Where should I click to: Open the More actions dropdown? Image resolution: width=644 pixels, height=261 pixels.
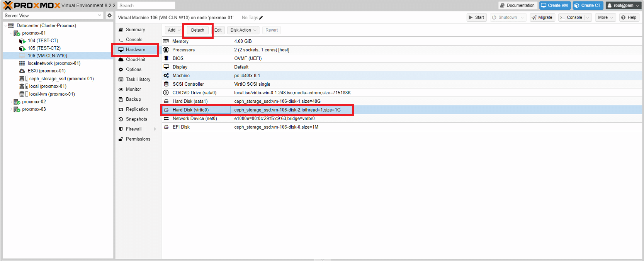pos(605,17)
